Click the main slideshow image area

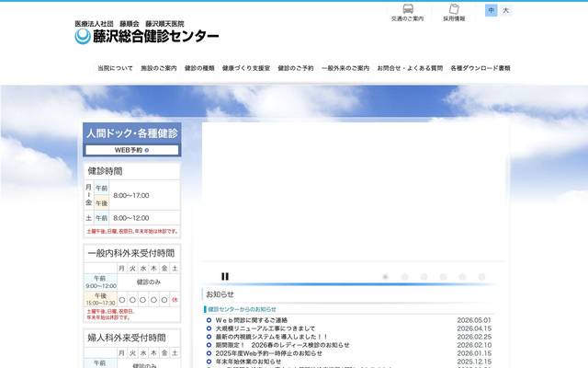click(x=354, y=191)
